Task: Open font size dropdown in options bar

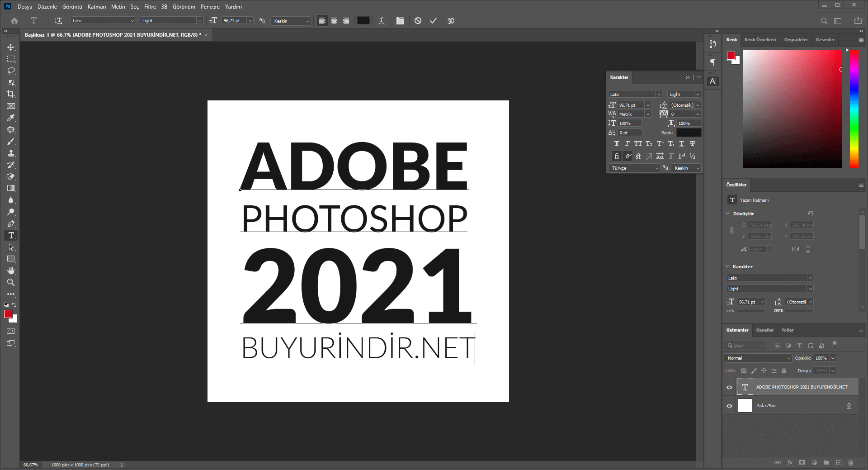Action: click(x=250, y=21)
